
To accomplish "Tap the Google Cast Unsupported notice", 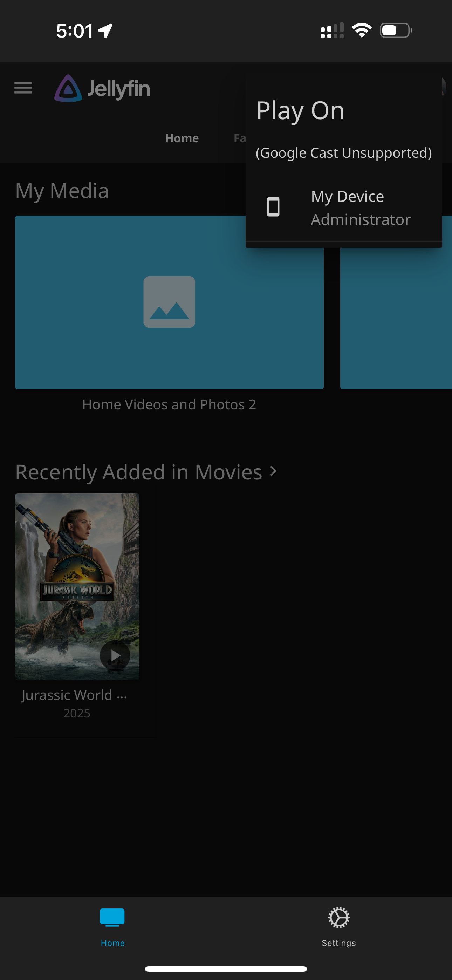I will tap(344, 153).
